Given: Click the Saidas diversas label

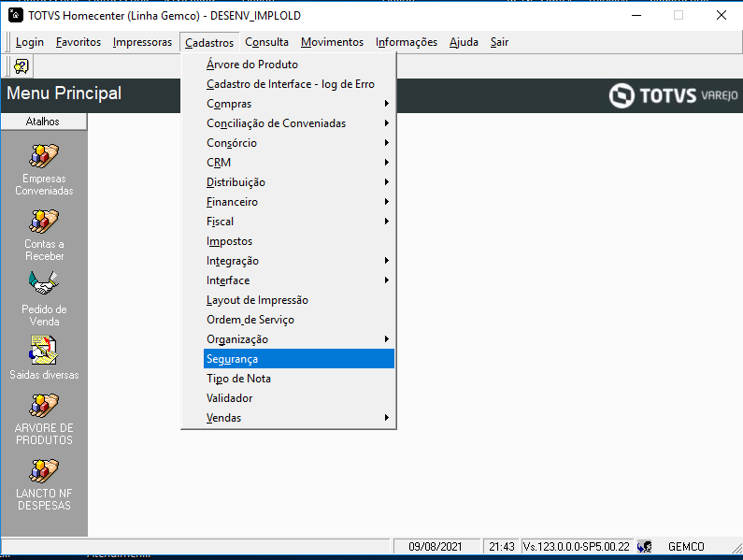Looking at the screenshot, I should pyautogui.click(x=44, y=375).
